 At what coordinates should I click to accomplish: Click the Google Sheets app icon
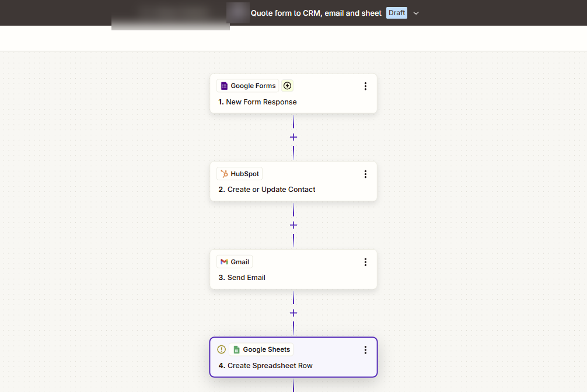click(x=236, y=349)
